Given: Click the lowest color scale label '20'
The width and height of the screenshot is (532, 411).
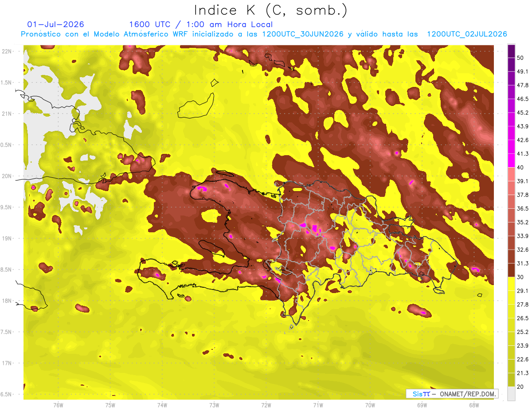Looking at the screenshot, I should pos(520,387).
